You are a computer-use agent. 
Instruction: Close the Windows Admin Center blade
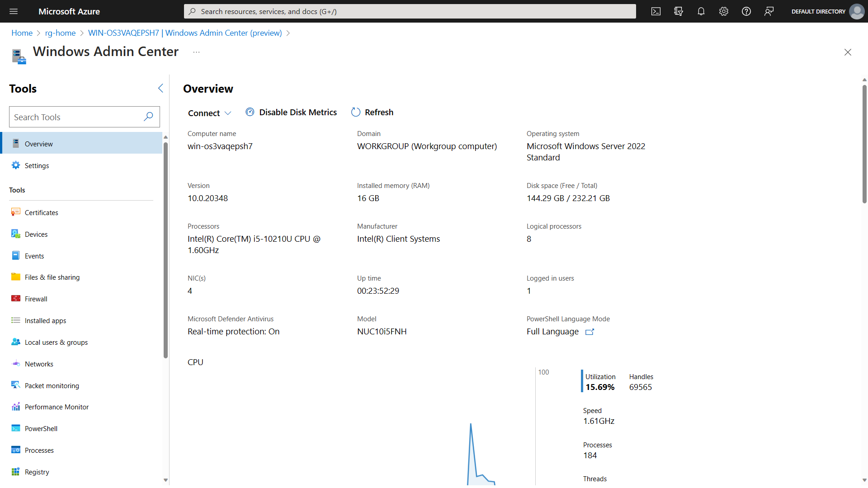[x=848, y=52]
